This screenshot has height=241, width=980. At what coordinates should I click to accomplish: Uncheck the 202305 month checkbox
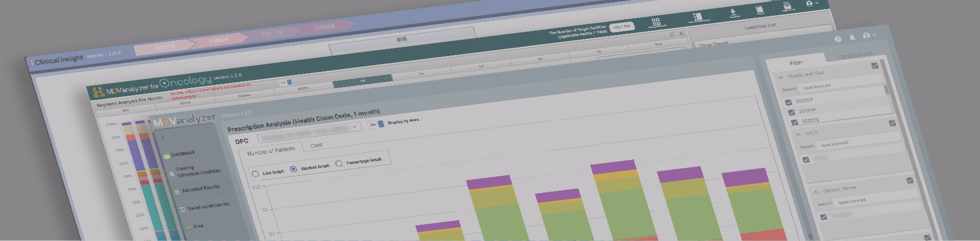coord(795,122)
